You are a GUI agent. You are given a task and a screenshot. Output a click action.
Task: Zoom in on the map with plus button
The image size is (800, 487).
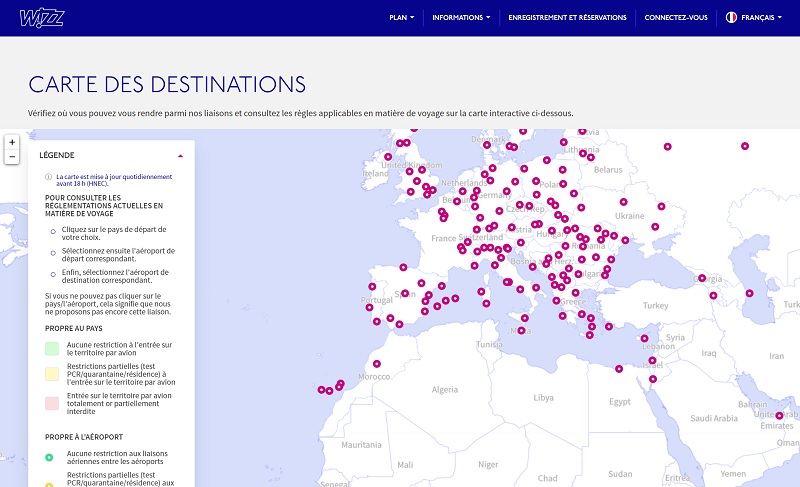(x=12, y=143)
